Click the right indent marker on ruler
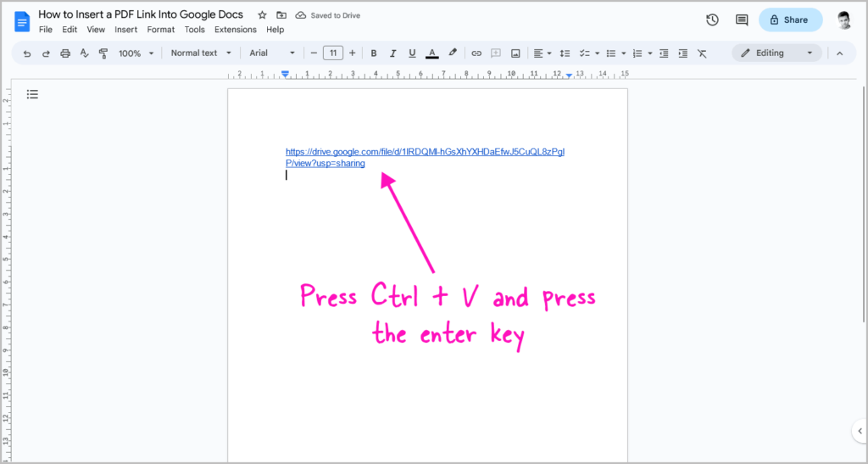The height and width of the screenshot is (464, 868). (x=569, y=75)
